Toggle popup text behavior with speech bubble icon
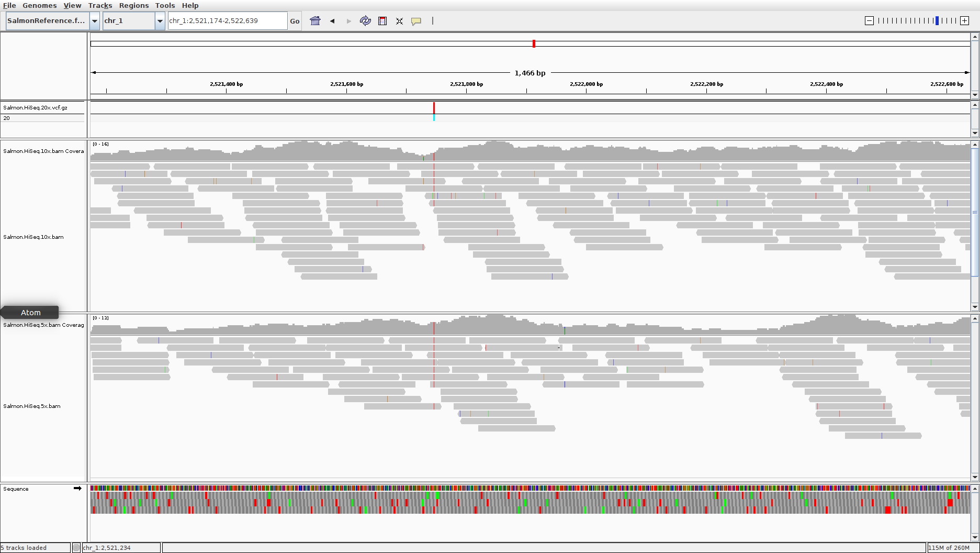This screenshot has height=553, width=980. click(416, 21)
